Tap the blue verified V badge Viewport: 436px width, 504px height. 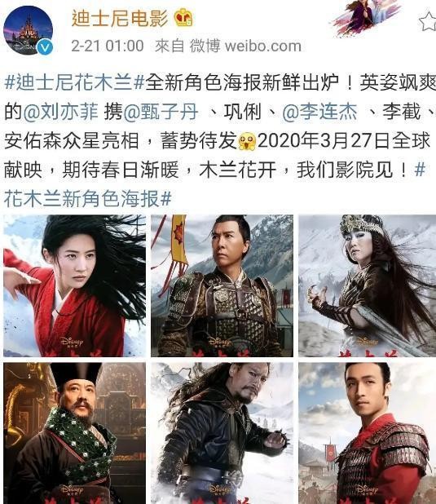[x=45, y=48]
